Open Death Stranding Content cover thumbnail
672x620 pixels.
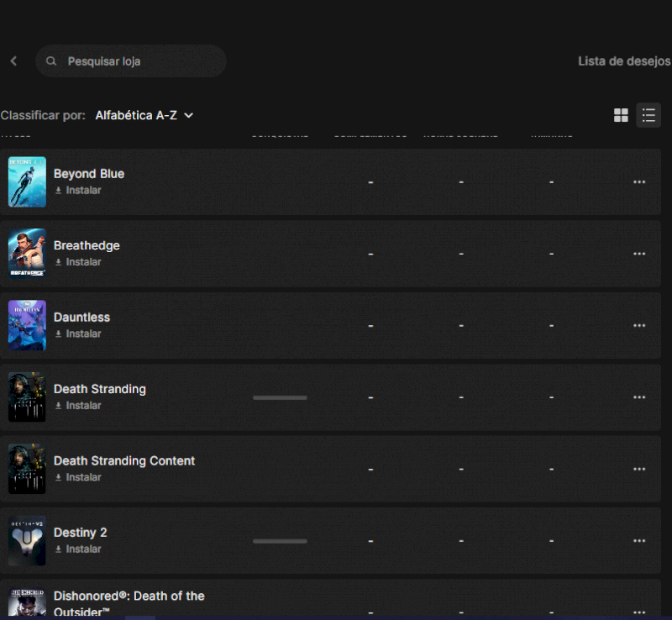click(27, 469)
